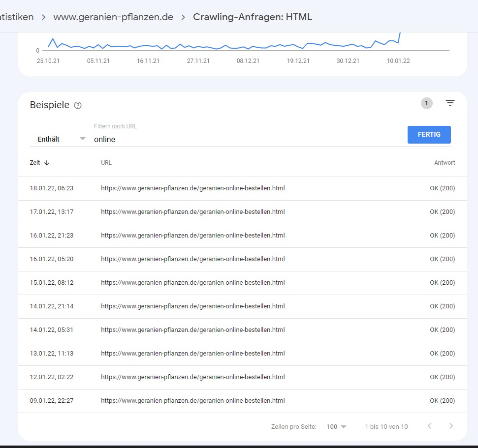Click OK (200) in 09.01.22 row
This screenshot has height=448, width=478.
(442, 401)
